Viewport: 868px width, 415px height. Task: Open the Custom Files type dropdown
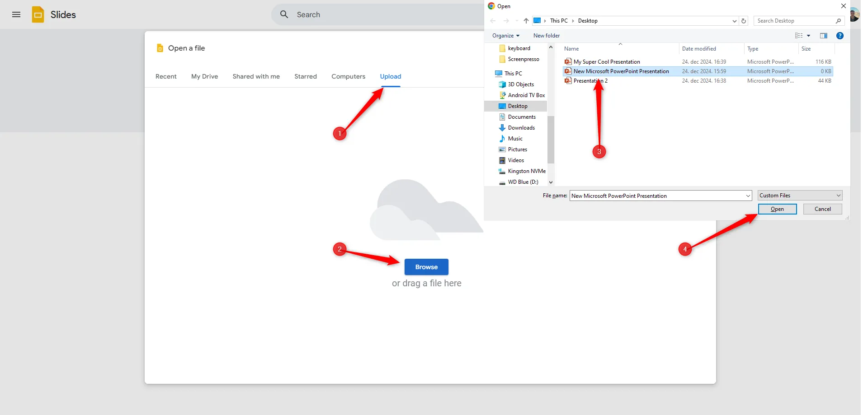(x=800, y=196)
